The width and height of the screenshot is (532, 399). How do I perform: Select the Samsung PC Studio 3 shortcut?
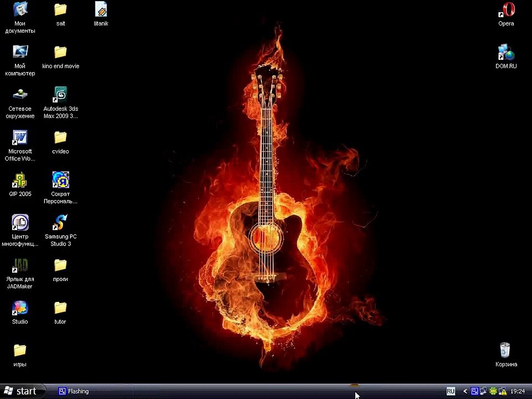click(x=60, y=231)
